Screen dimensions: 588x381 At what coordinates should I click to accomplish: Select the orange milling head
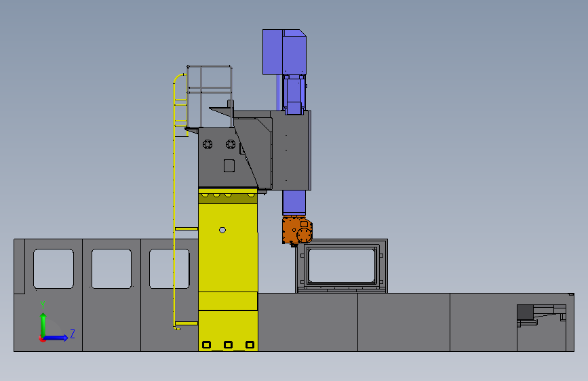[297, 230]
